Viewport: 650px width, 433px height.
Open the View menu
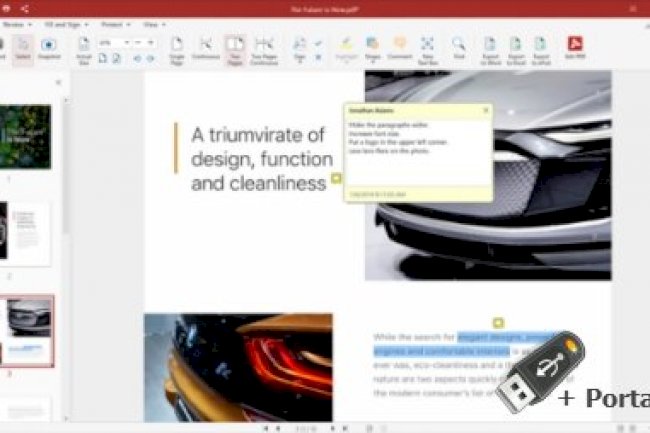click(154, 25)
